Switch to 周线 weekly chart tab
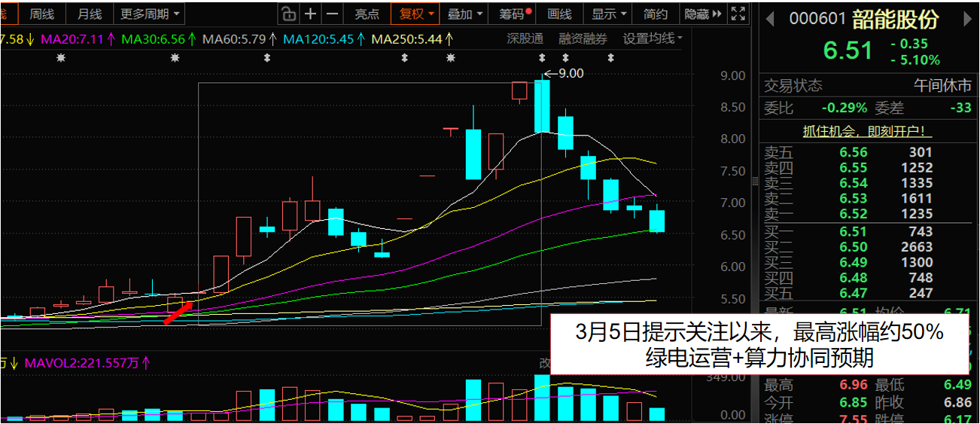The image size is (980, 424). pos(41,14)
